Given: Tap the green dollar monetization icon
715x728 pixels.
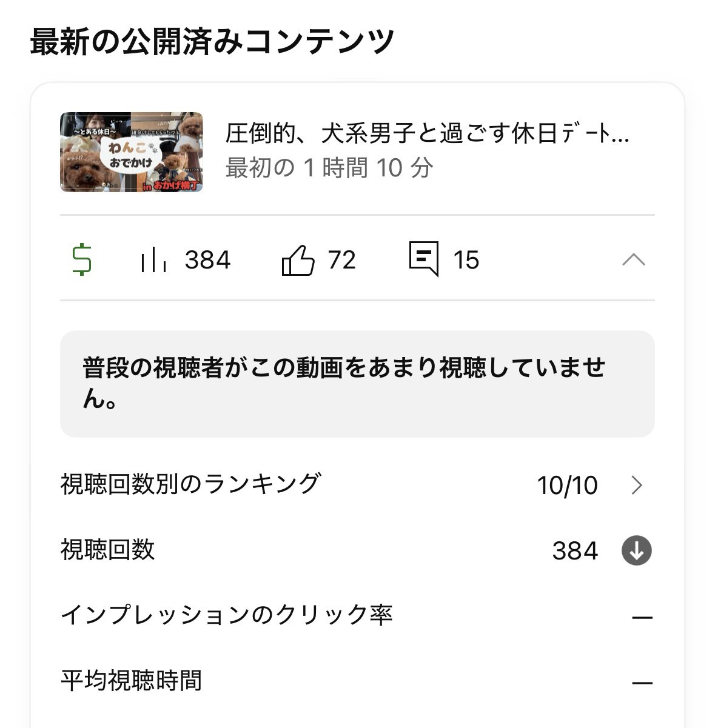Looking at the screenshot, I should coord(82,260).
